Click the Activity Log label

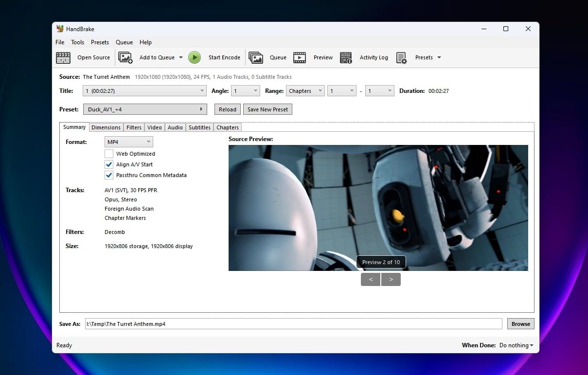pos(374,57)
